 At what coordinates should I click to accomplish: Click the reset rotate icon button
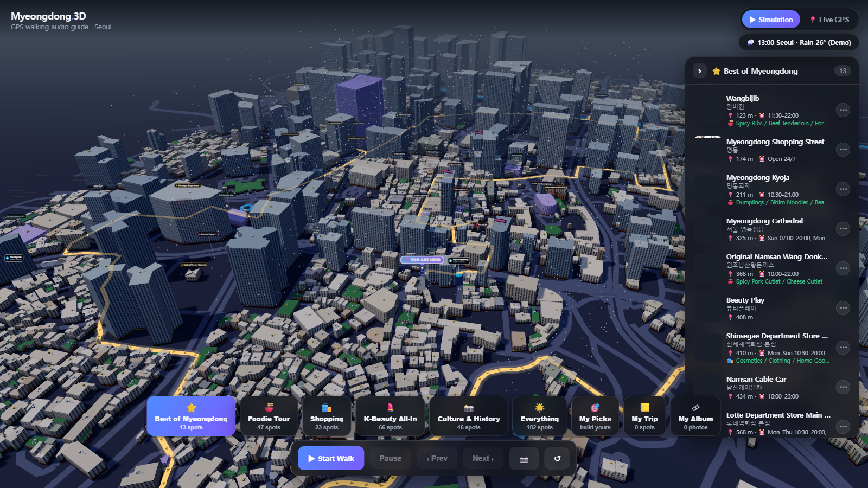(557, 459)
